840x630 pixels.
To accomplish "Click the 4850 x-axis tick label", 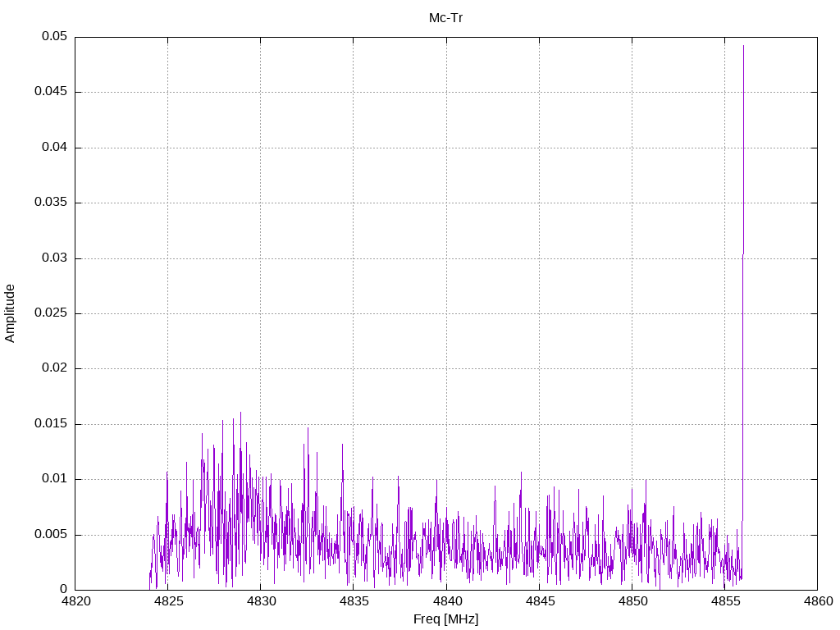I will [632, 601].
